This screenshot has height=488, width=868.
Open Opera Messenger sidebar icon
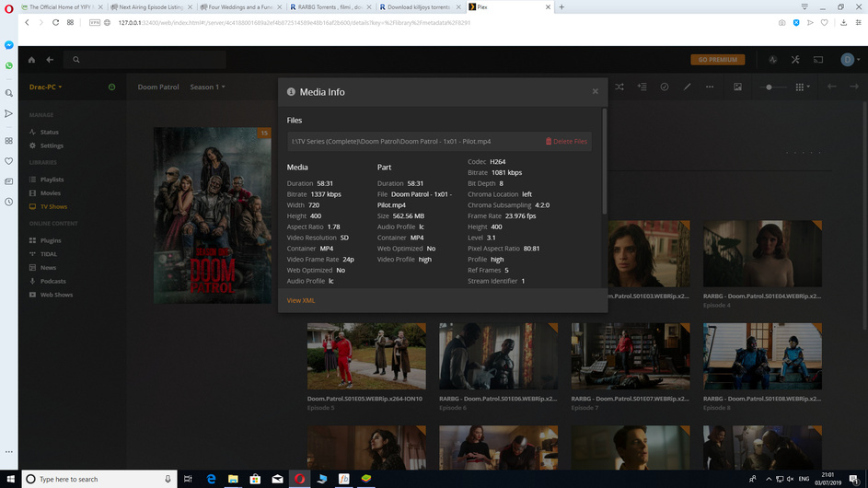(9, 45)
